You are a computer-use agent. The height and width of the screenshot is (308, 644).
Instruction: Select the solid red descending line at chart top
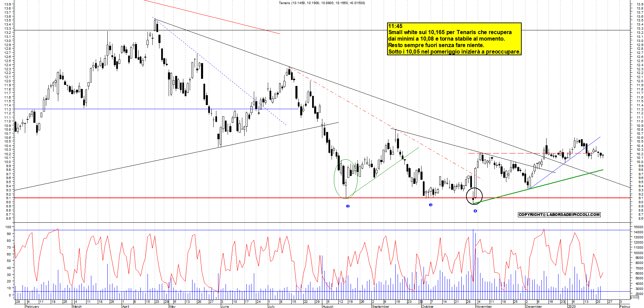click(x=212, y=17)
